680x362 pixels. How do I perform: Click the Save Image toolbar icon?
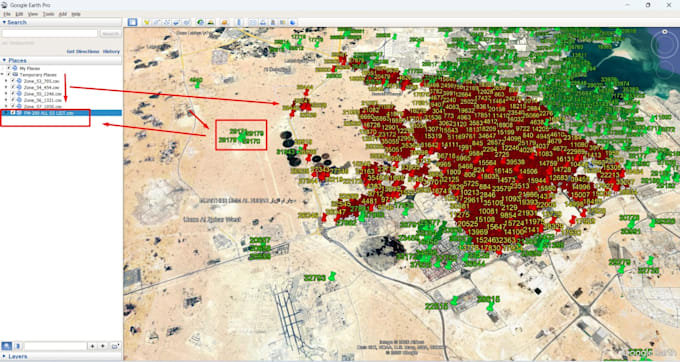click(x=273, y=22)
